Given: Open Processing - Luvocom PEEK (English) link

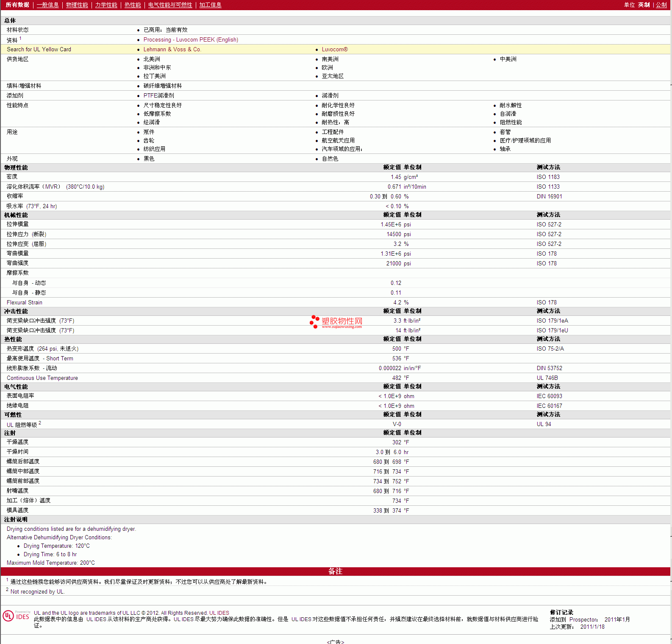Looking at the screenshot, I should (191, 39).
